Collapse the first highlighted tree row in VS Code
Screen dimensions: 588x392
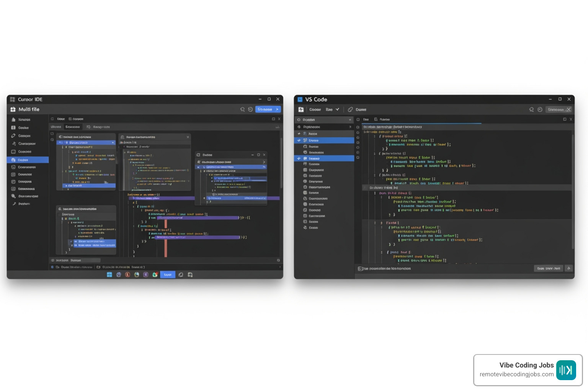[299, 140]
